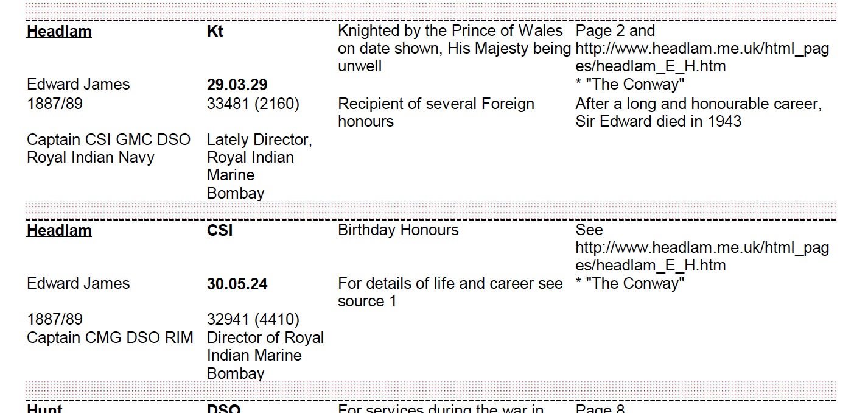
Task: Click 'Knighted by the Prince of Wales' text
Action: [450, 31]
